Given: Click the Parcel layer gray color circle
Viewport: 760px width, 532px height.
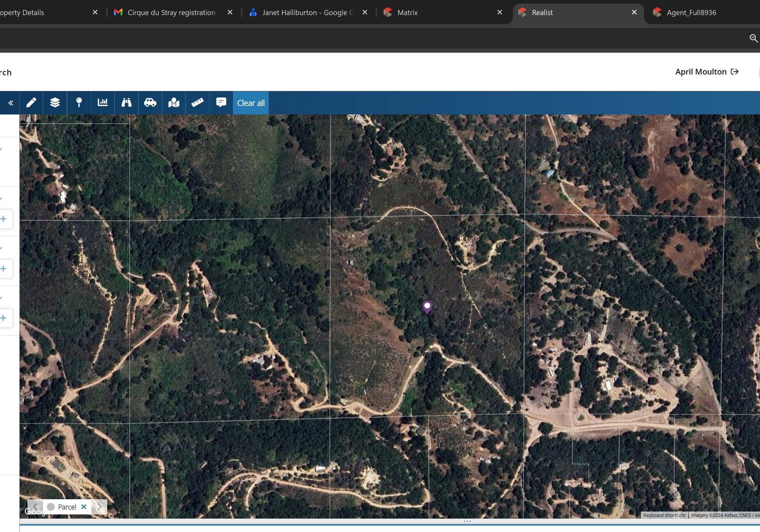Looking at the screenshot, I should click(51, 507).
